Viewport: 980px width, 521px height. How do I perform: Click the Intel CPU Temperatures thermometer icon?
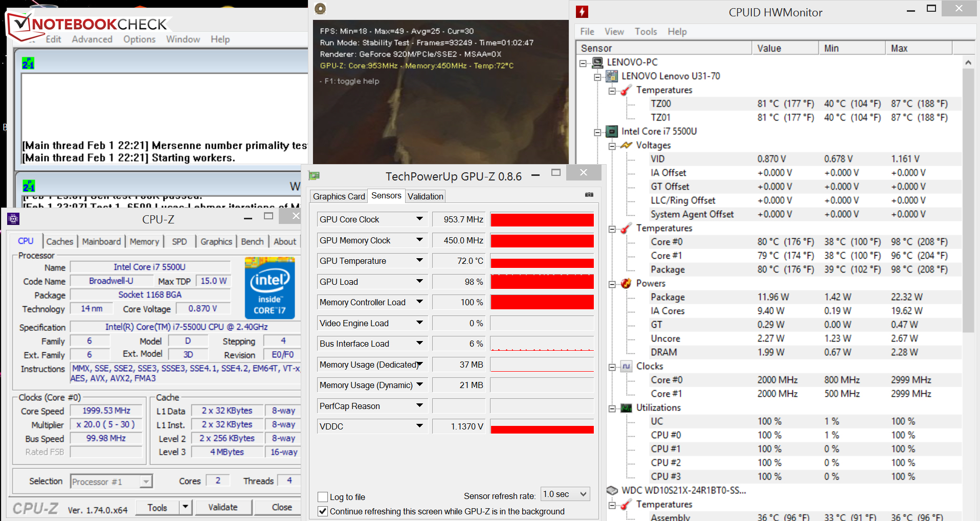coord(626,228)
